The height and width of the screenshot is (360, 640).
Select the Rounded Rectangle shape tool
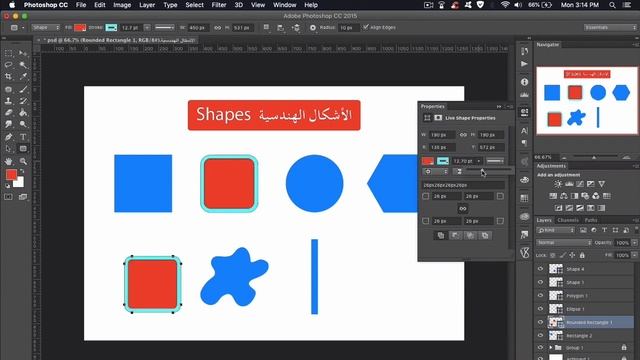[x=23, y=149]
